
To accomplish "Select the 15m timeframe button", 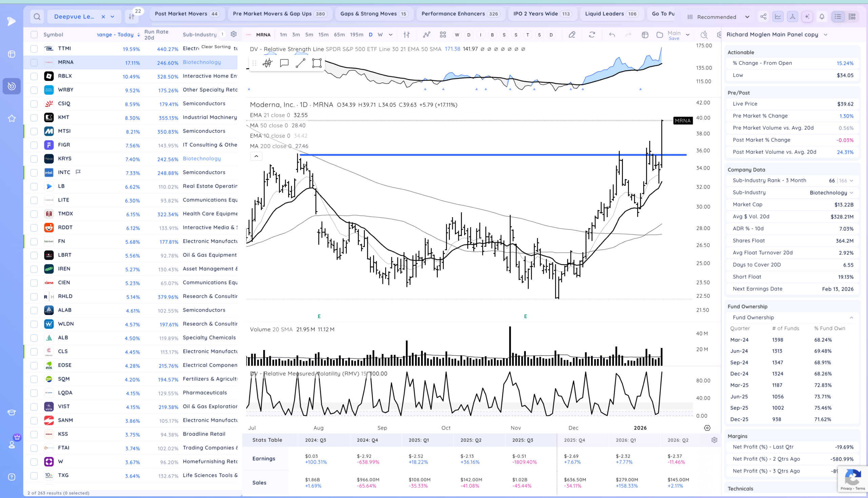I will click(x=323, y=35).
